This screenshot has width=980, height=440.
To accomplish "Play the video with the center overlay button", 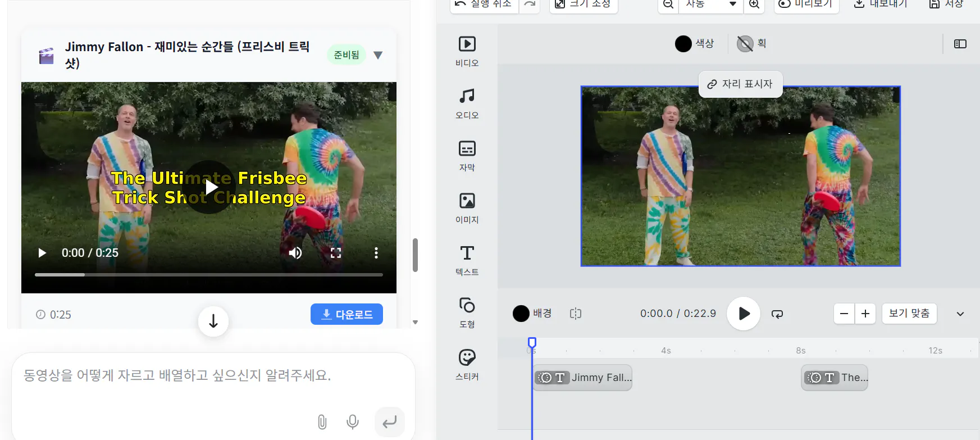I will point(209,187).
